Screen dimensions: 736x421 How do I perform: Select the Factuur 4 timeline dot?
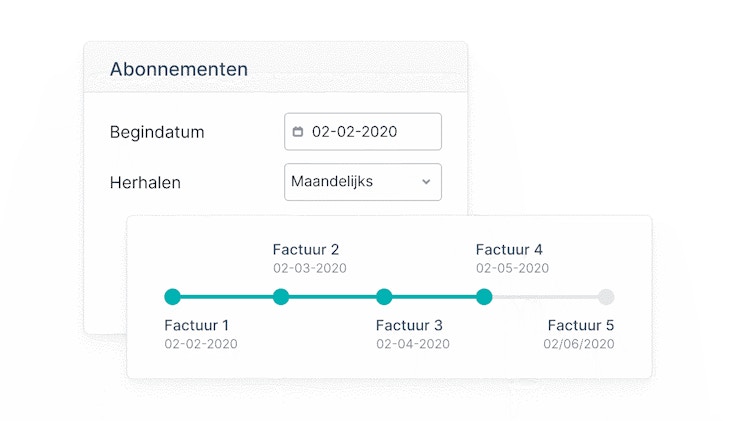point(484,296)
